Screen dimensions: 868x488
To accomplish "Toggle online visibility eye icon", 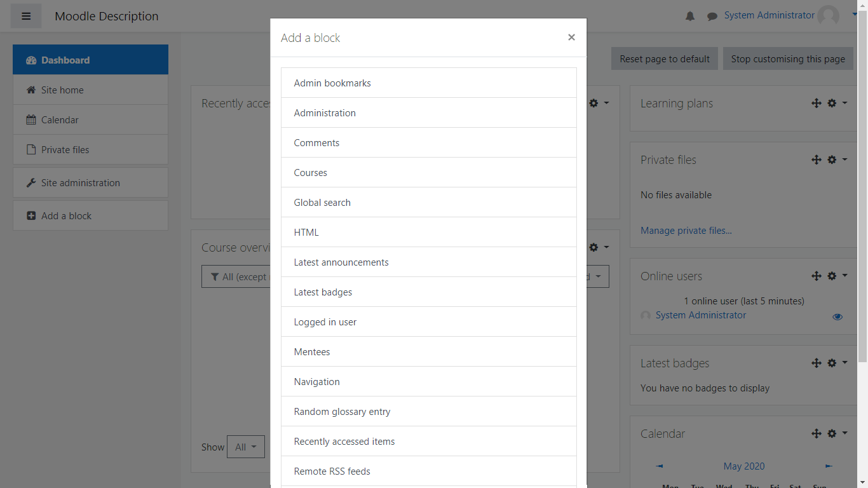I will (x=837, y=316).
